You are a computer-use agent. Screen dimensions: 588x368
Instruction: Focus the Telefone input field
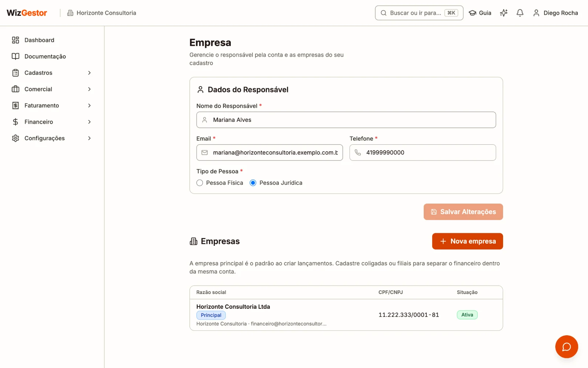423,153
